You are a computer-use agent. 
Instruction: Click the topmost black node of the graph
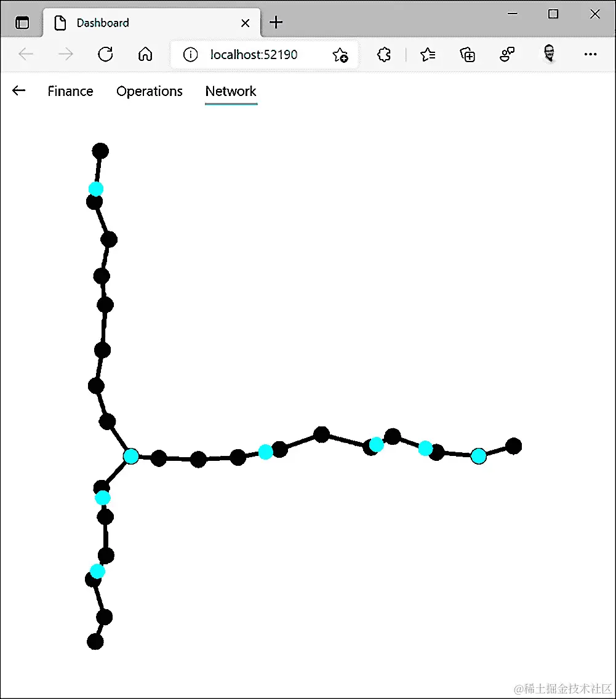click(100, 151)
